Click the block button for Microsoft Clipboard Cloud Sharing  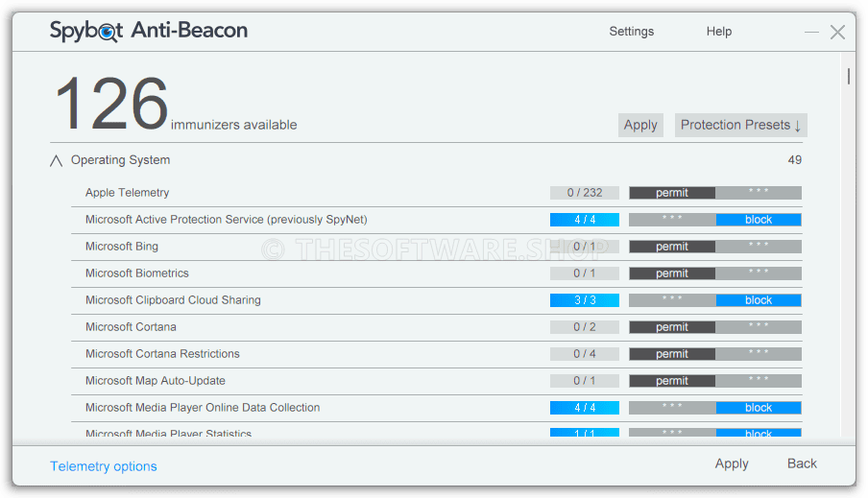click(x=759, y=300)
